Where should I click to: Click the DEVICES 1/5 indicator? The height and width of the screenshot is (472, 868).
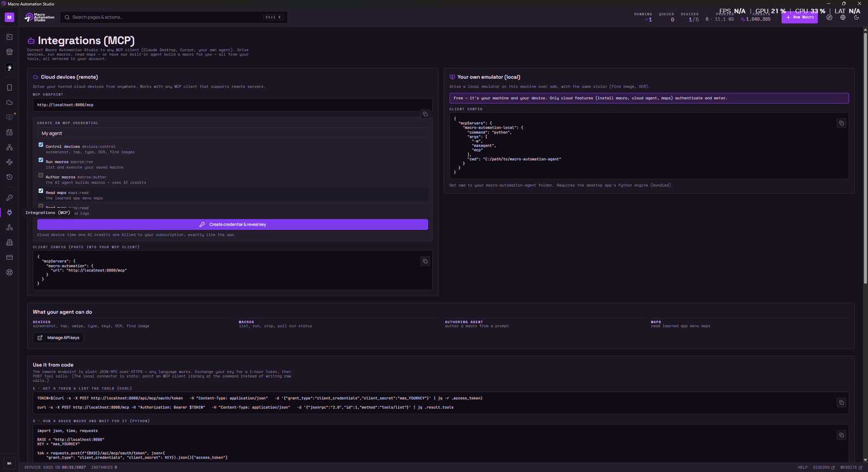coord(690,17)
